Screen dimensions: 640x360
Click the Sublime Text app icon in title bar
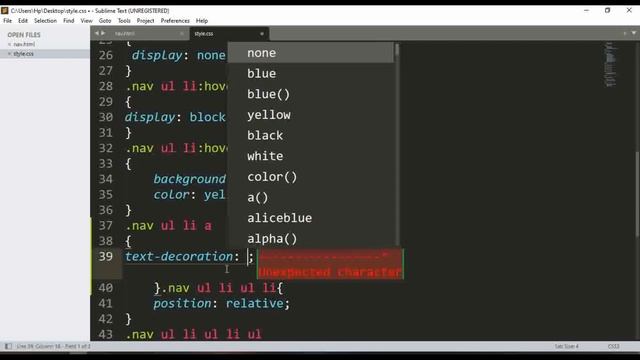coord(4,11)
